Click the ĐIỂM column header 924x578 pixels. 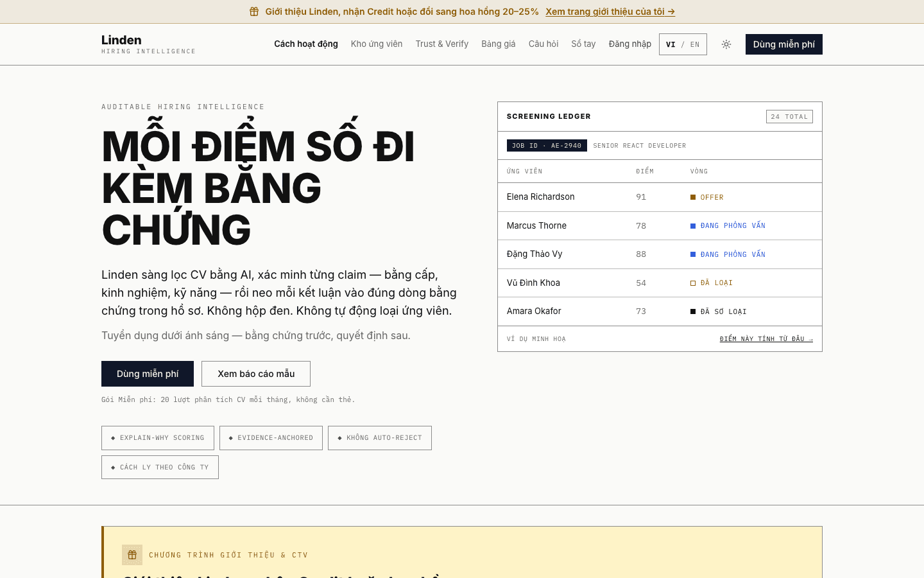pyautogui.click(x=645, y=171)
